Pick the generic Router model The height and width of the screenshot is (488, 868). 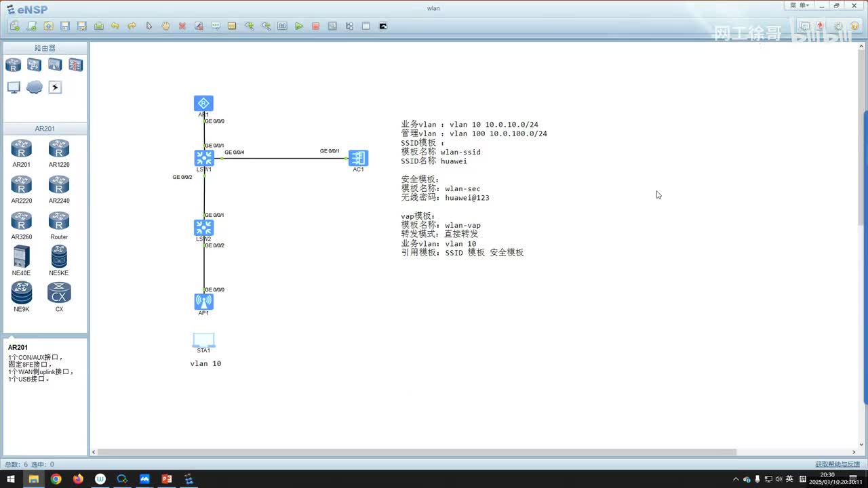59,226
